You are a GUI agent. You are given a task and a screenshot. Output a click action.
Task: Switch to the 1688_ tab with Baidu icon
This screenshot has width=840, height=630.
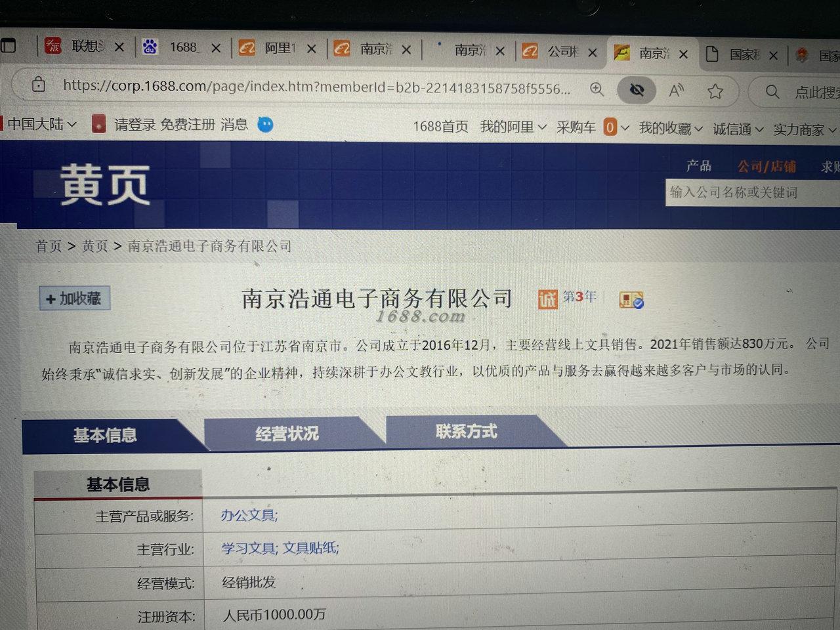click(172, 47)
